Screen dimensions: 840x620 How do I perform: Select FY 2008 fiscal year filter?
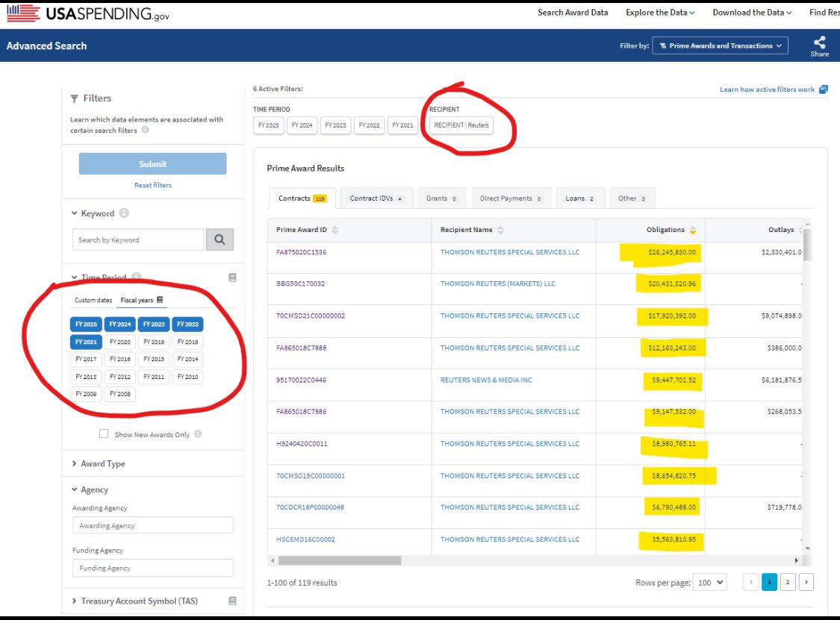[x=120, y=393]
